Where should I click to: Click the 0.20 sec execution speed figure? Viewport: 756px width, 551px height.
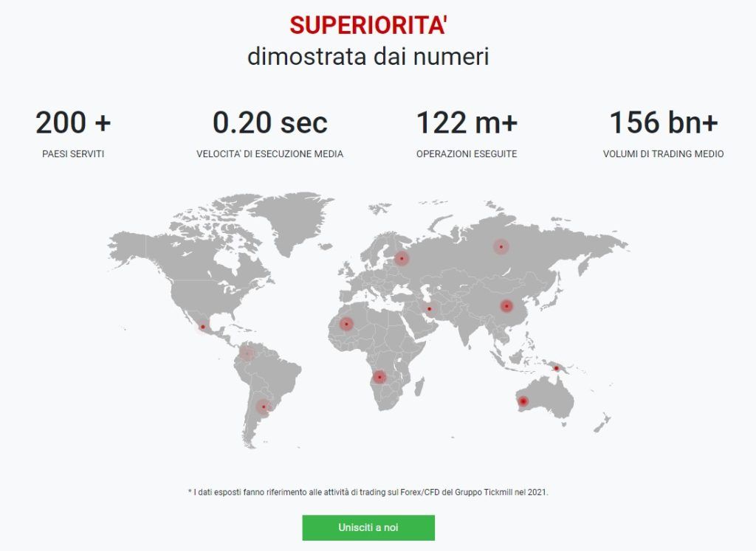click(270, 122)
